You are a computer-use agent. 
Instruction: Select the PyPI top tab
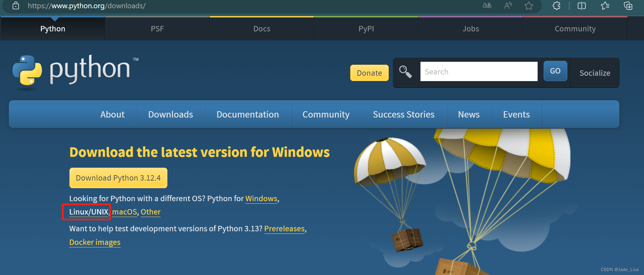coord(366,29)
